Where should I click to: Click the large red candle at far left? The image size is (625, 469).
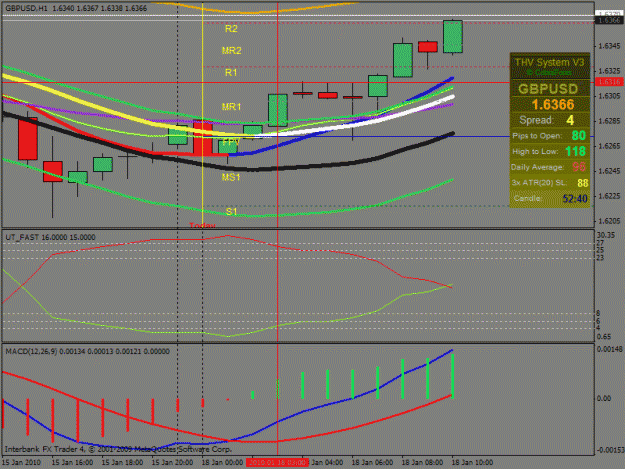point(28,139)
